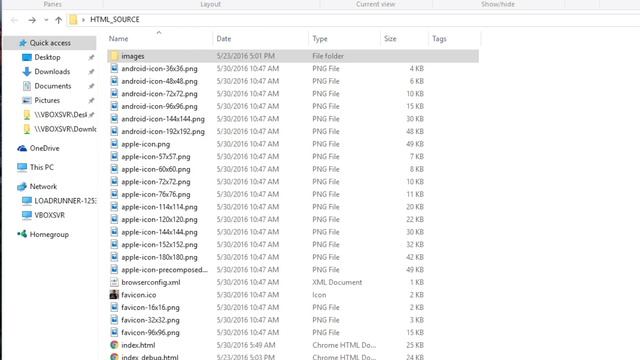Viewport: 640px width, 360px height.
Task: Sort files by the Tags column
Action: (x=439, y=39)
